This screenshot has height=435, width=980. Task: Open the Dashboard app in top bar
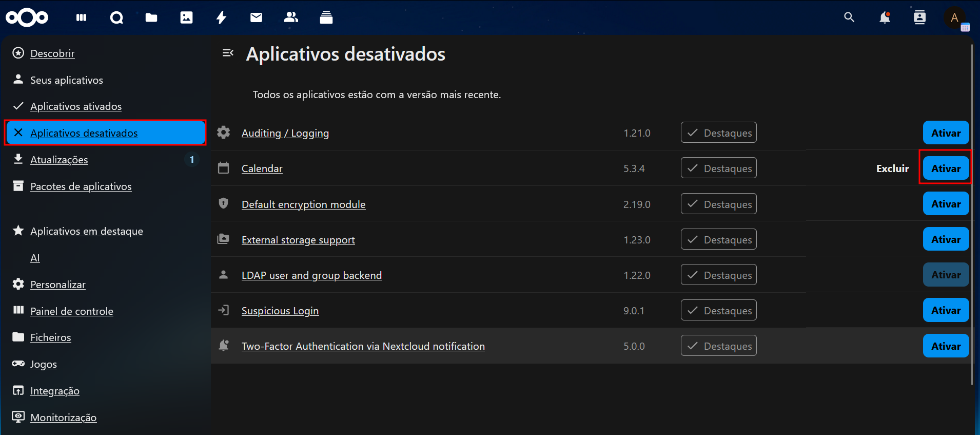tap(82, 18)
